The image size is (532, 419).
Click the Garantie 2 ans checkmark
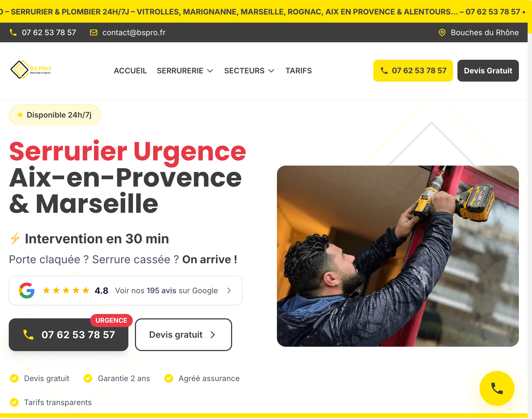[x=88, y=378]
